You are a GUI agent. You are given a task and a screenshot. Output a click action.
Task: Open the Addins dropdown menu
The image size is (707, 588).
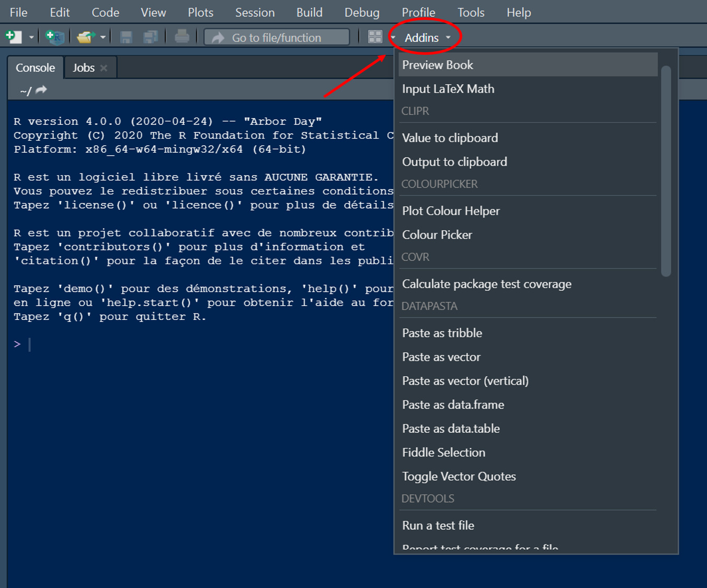pyautogui.click(x=421, y=37)
